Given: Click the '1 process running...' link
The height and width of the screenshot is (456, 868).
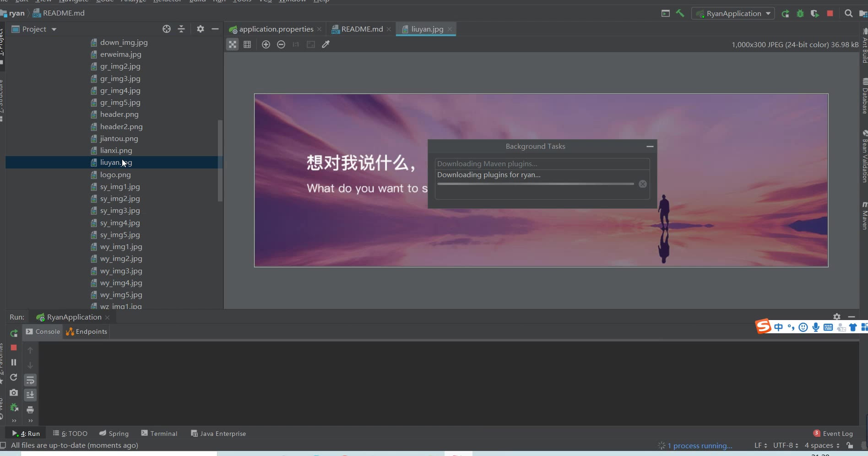Looking at the screenshot, I should click(700, 445).
